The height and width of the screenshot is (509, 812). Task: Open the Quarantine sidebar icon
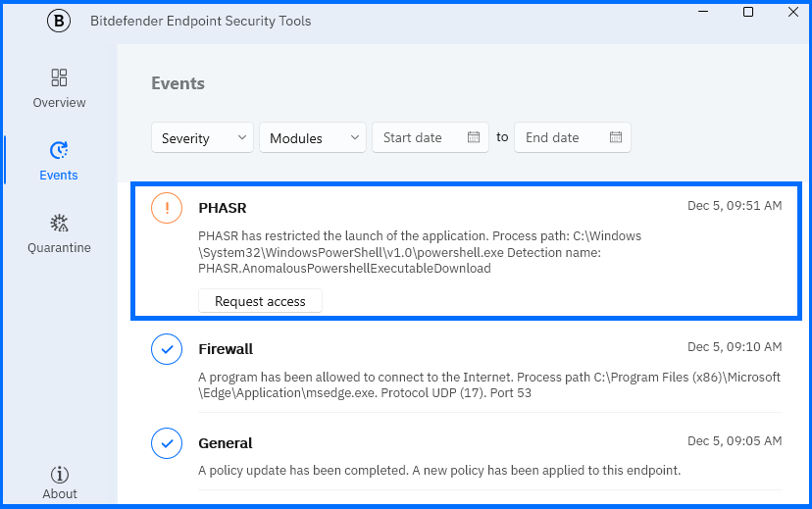(x=59, y=223)
